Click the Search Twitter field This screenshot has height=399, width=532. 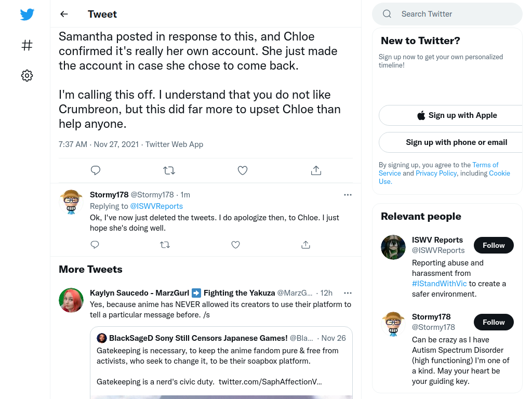pyautogui.click(x=447, y=14)
